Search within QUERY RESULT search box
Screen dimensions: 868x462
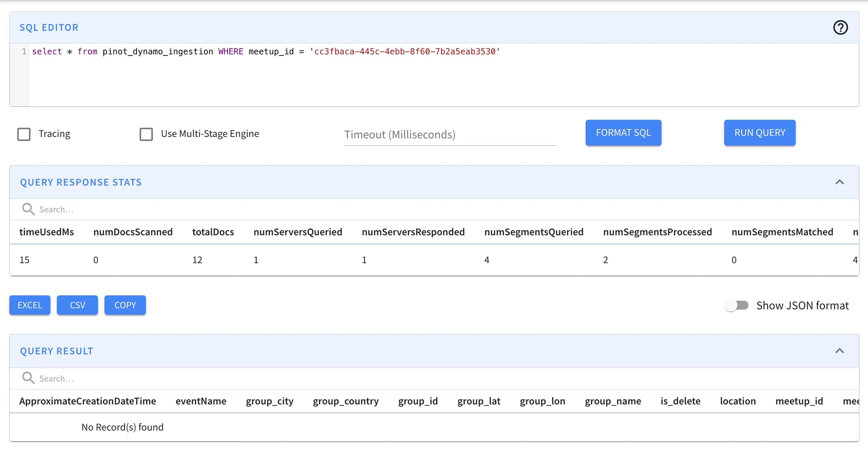click(x=434, y=378)
